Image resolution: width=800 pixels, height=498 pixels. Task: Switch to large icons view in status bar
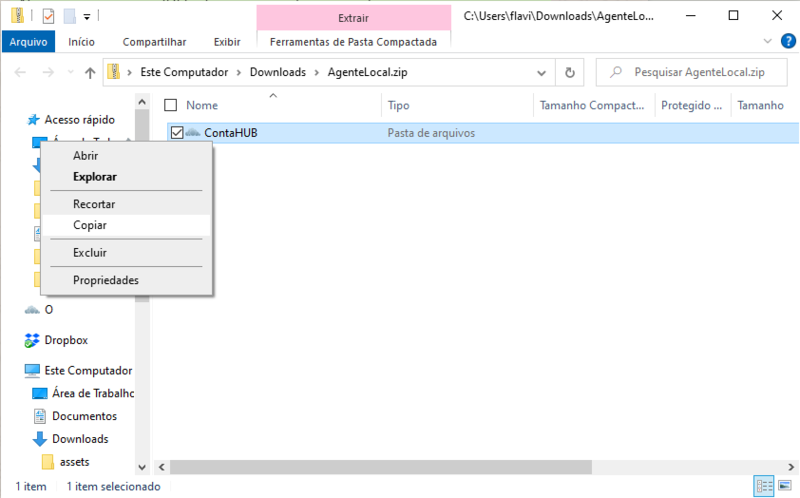785,485
